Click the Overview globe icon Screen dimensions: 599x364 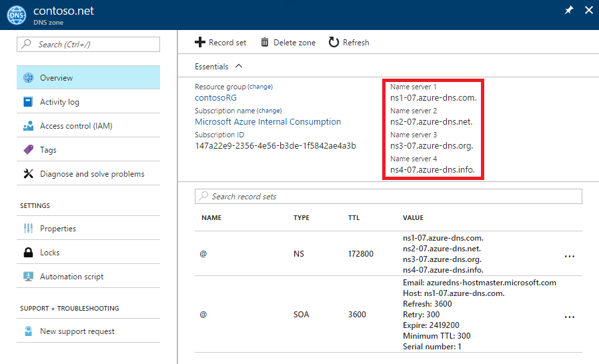point(28,78)
